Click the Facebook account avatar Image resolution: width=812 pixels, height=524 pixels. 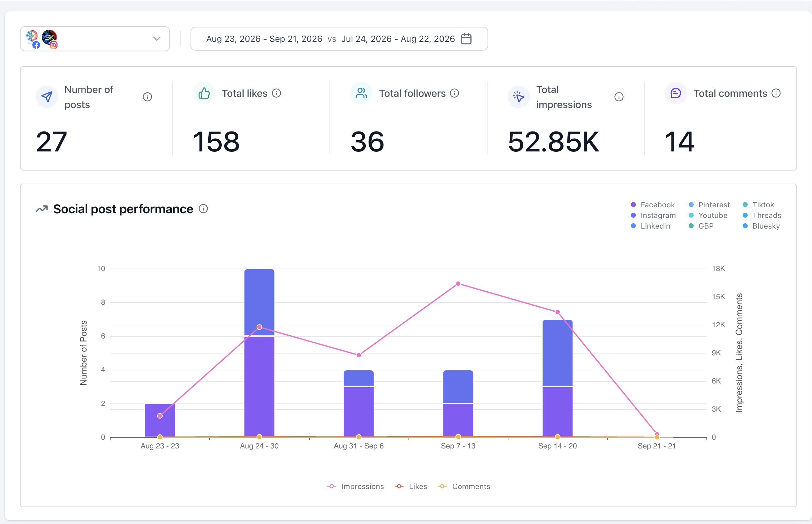click(33, 39)
